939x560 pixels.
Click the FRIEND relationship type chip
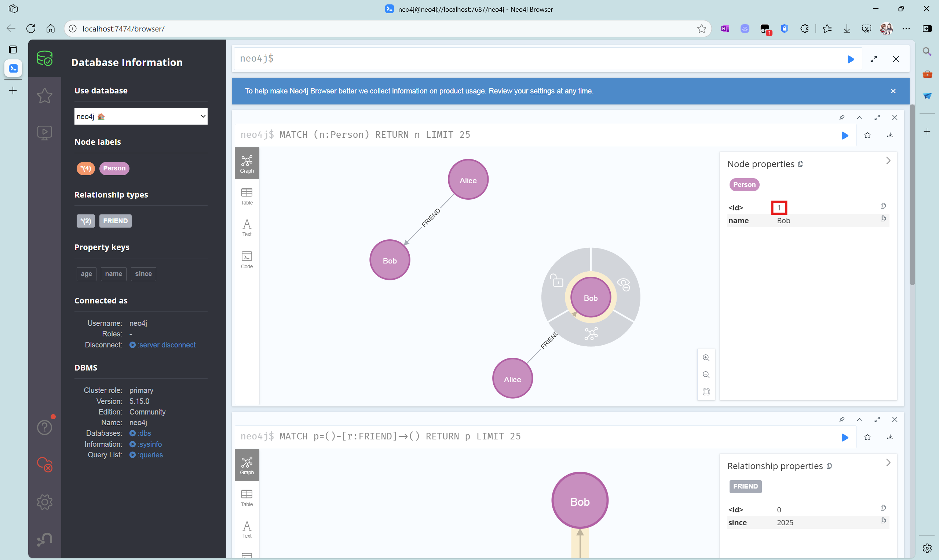click(116, 221)
